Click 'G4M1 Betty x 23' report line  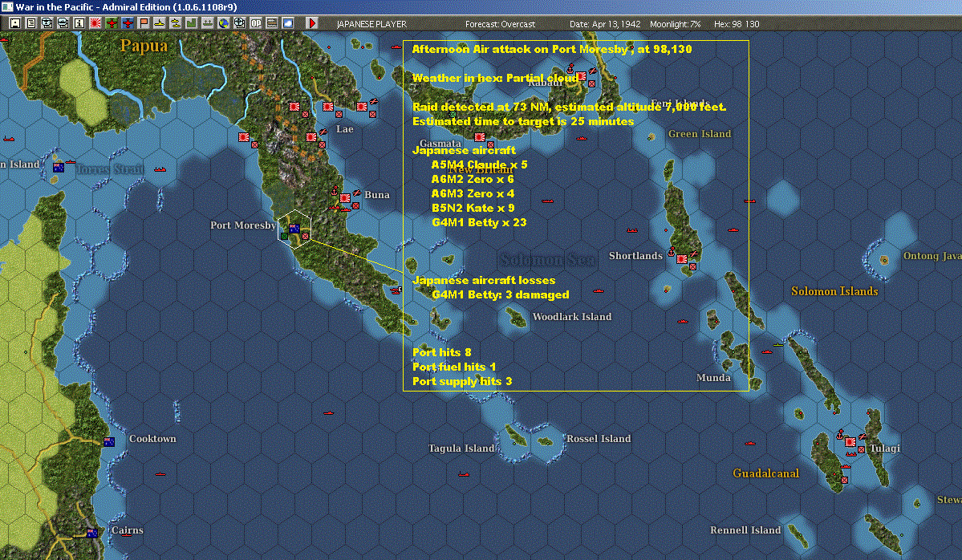click(x=479, y=223)
